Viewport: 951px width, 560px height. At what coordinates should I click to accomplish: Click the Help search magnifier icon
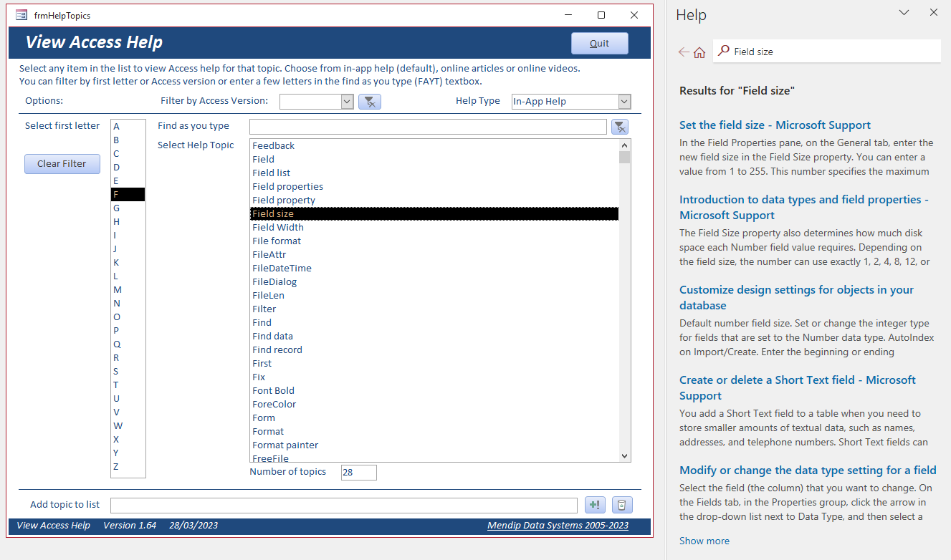click(724, 51)
